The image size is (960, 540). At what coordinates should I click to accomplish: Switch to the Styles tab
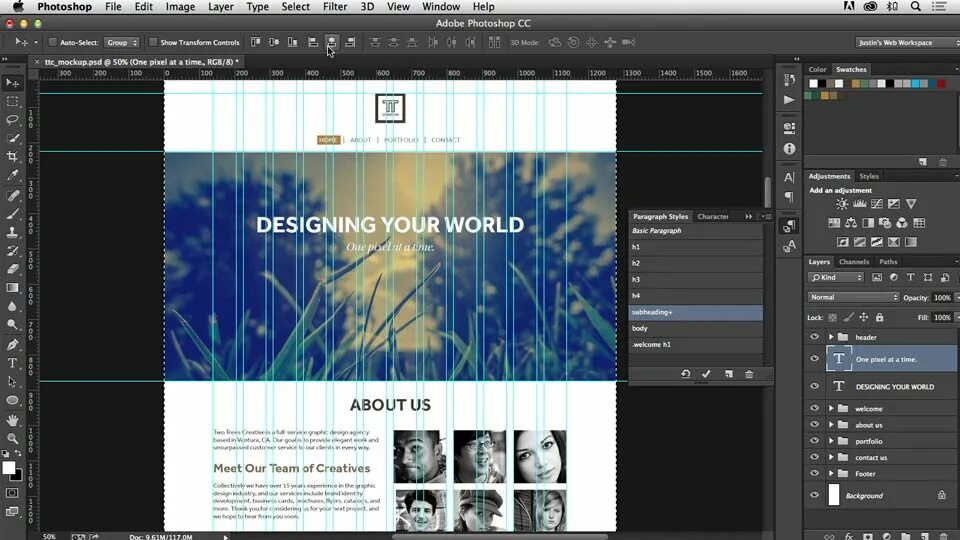point(868,176)
